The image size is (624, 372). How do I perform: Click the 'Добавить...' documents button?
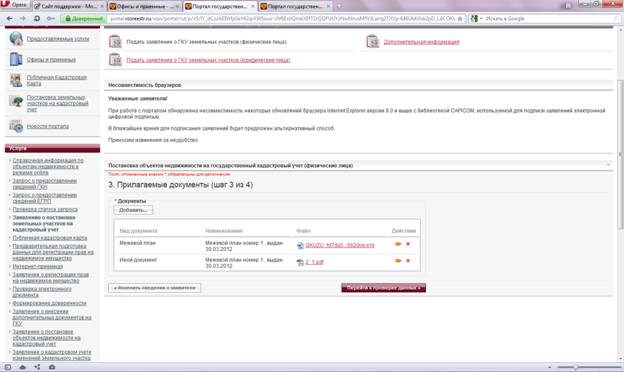click(133, 210)
